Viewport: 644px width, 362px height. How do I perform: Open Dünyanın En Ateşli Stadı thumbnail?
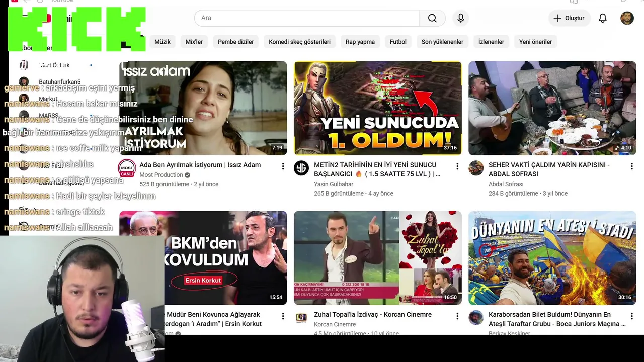click(x=552, y=258)
